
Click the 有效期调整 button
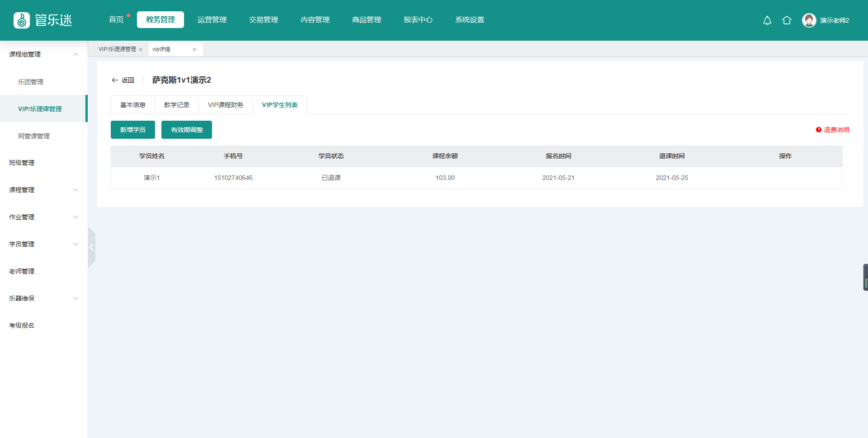pyautogui.click(x=187, y=130)
